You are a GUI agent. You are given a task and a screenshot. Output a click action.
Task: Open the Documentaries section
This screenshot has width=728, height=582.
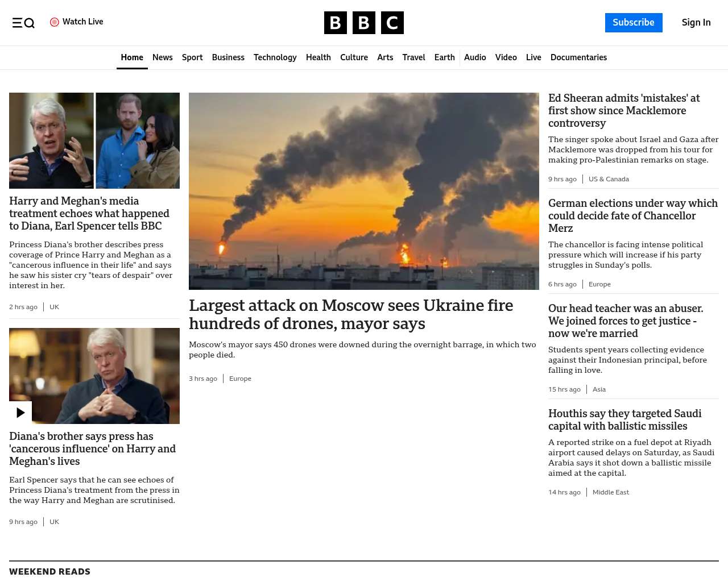(x=578, y=57)
